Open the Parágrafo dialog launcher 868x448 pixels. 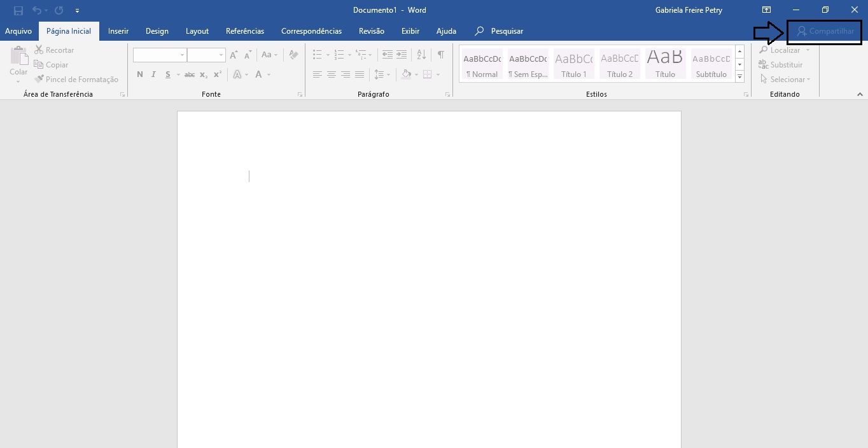point(448,94)
